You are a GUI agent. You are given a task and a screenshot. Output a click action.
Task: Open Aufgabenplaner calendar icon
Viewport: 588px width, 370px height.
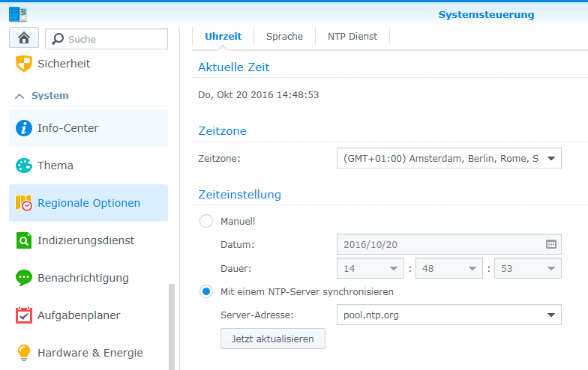pos(24,315)
